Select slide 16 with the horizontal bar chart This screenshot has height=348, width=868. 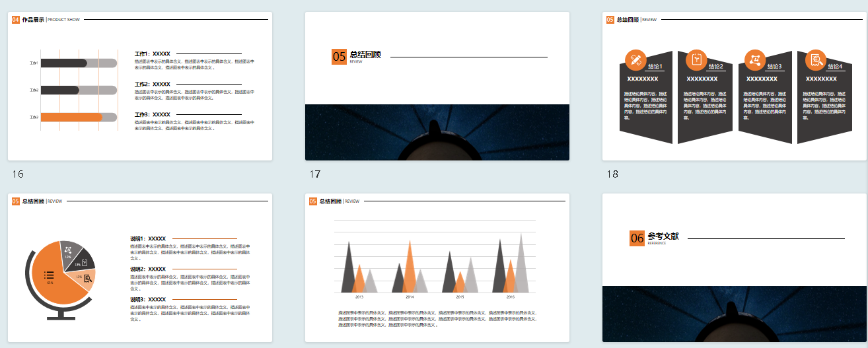[140, 86]
